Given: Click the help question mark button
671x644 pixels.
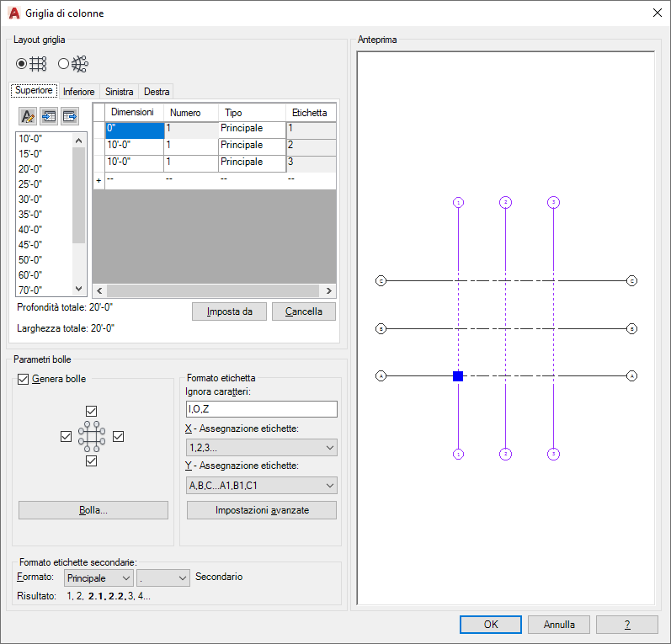Looking at the screenshot, I should [x=627, y=625].
